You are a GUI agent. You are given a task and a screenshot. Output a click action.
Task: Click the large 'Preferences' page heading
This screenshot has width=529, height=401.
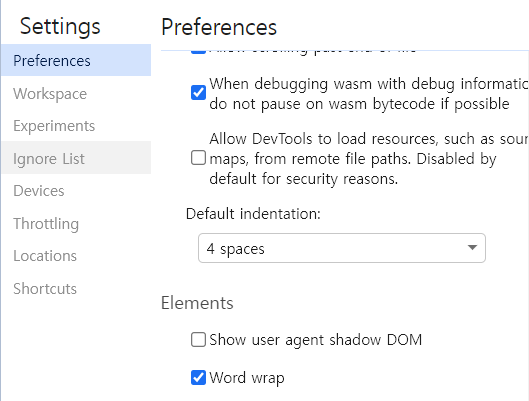click(x=219, y=27)
